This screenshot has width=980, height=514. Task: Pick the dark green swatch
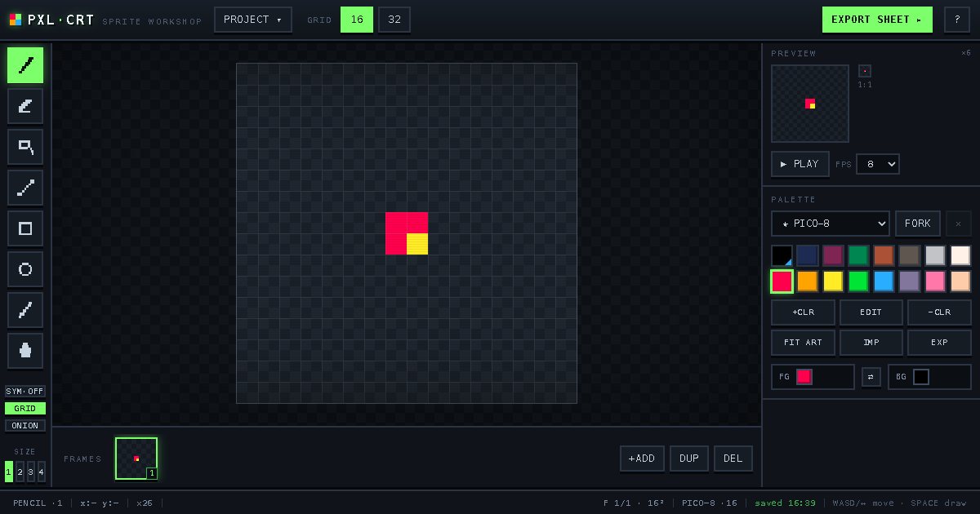pos(858,255)
